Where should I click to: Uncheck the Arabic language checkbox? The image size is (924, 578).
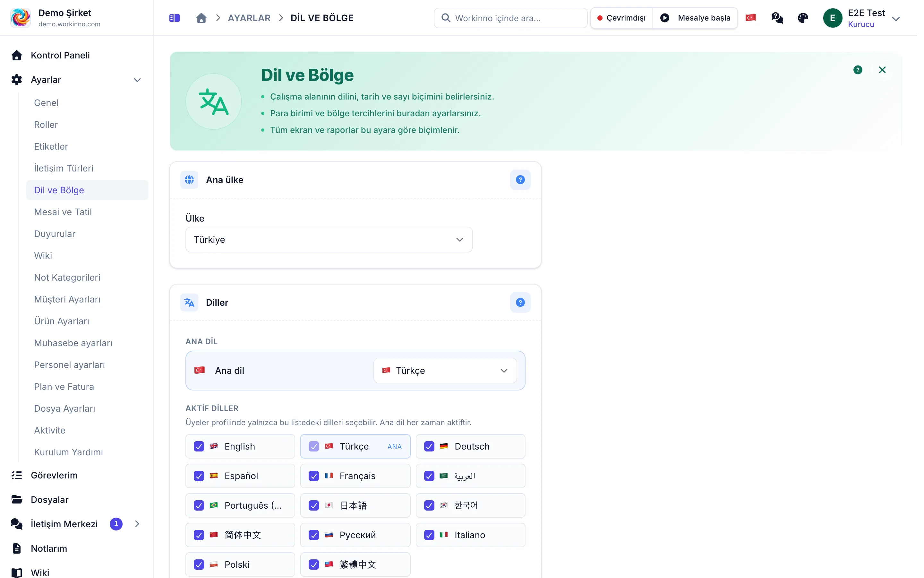pos(429,476)
